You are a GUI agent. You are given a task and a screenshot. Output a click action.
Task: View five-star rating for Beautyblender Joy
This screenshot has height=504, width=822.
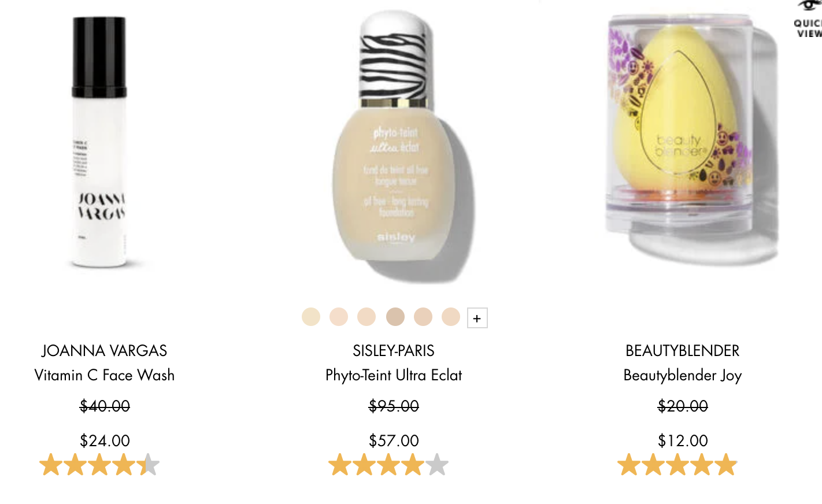677,465
